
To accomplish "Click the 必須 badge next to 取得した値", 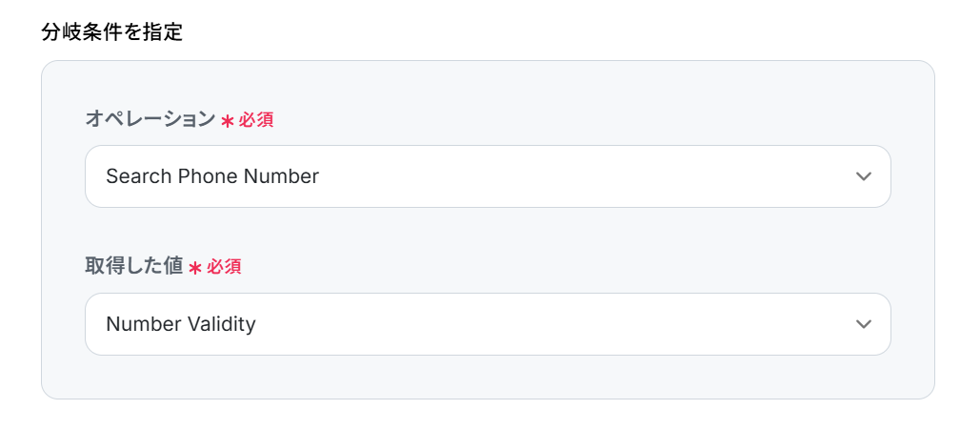I will point(225,268).
